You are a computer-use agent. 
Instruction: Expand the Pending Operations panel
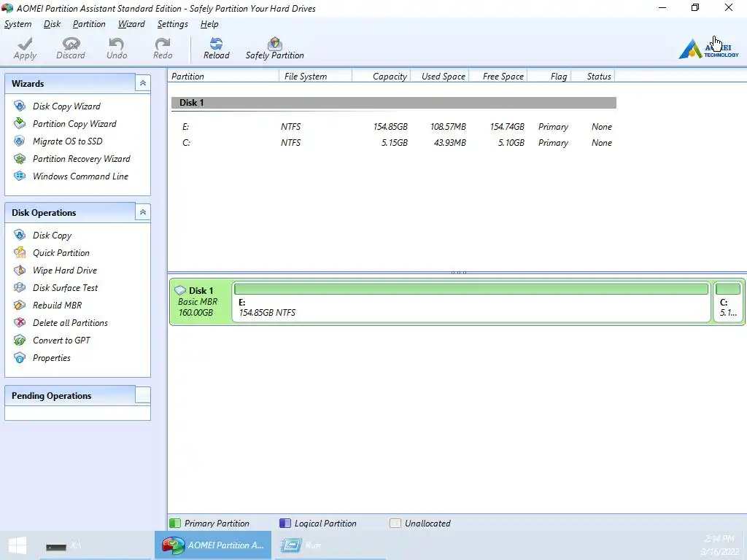click(x=142, y=395)
